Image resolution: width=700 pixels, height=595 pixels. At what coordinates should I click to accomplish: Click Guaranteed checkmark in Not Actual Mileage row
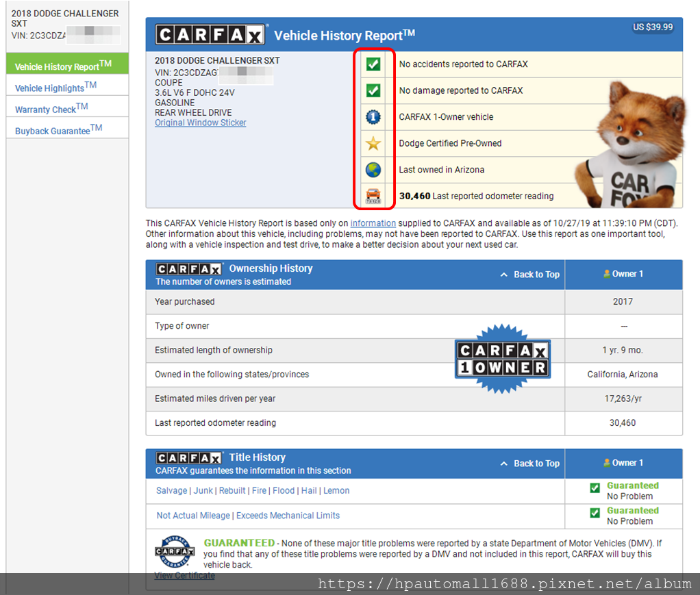coord(595,513)
